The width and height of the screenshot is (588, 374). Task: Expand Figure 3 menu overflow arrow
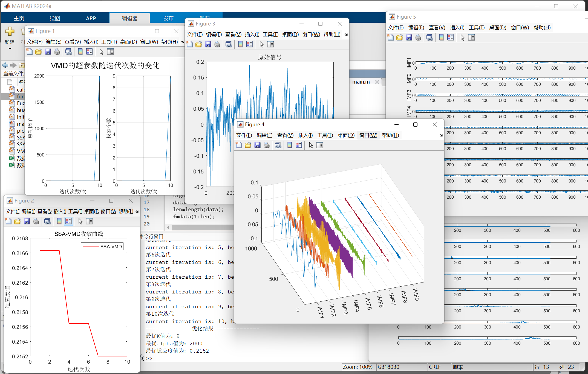click(346, 35)
